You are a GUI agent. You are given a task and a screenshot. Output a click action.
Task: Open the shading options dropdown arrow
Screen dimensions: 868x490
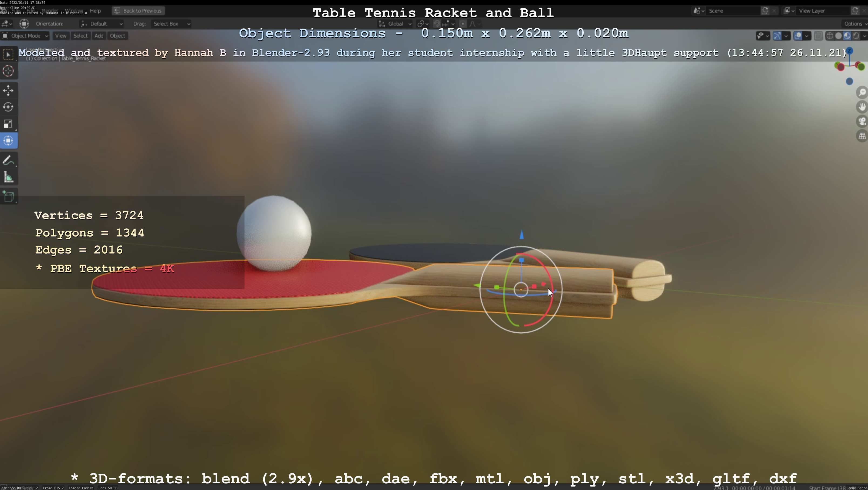(x=864, y=36)
